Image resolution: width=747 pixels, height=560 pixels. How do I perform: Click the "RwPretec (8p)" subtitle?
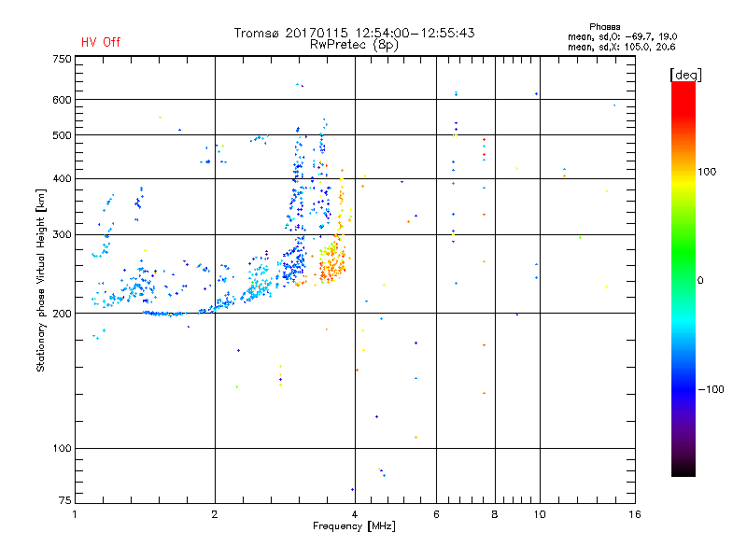354,45
